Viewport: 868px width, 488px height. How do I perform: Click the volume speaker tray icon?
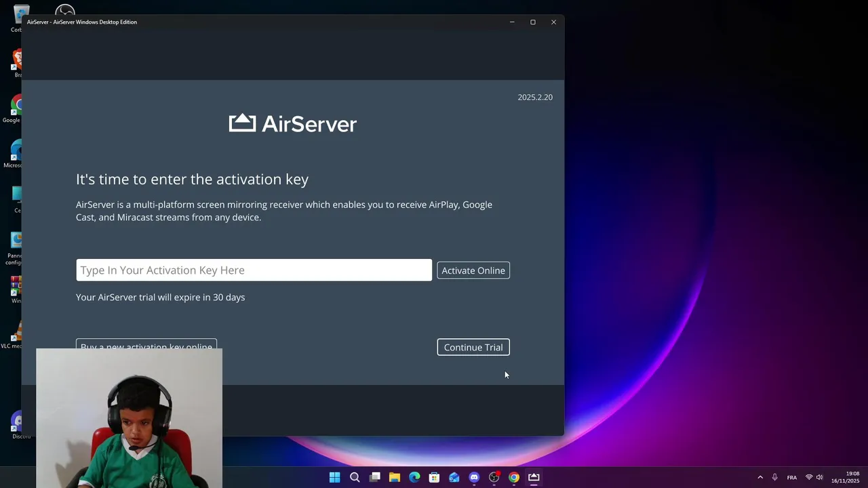click(x=819, y=477)
